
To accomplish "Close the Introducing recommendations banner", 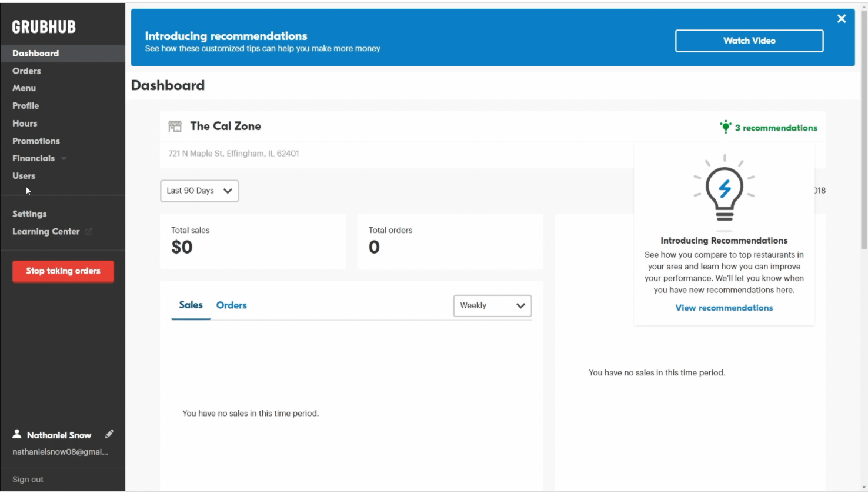I will click(842, 19).
